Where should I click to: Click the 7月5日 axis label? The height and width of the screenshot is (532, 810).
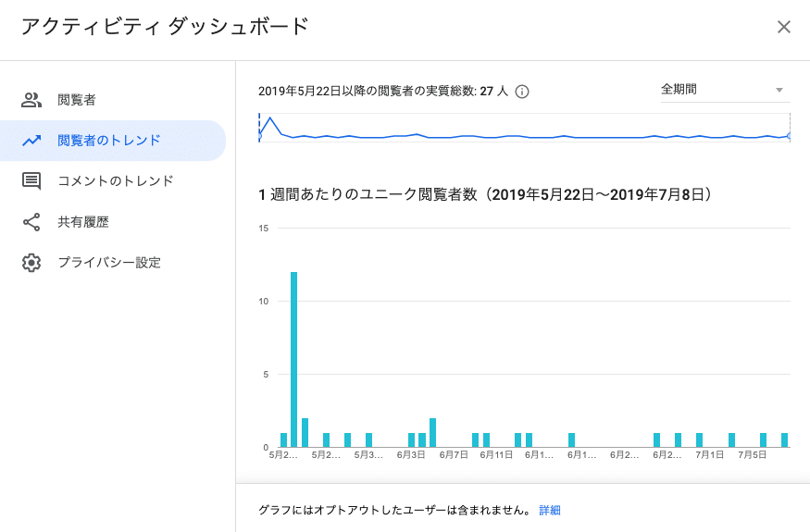pyautogui.click(x=752, y=455)
